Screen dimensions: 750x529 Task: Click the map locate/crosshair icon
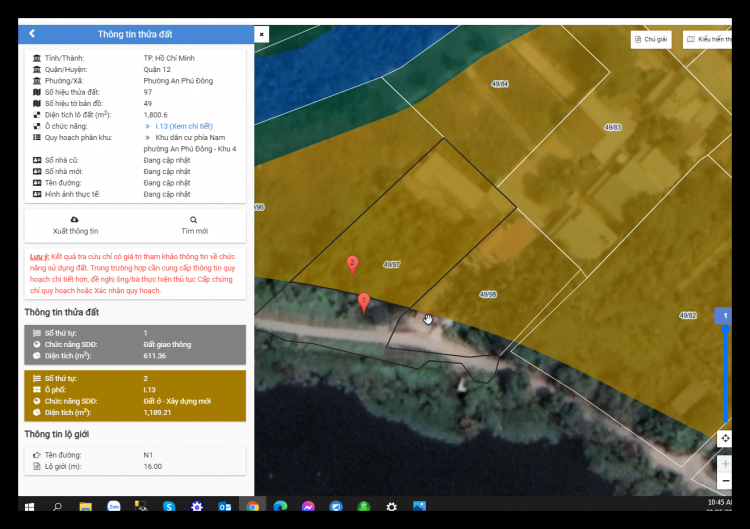tap(725, 438)
